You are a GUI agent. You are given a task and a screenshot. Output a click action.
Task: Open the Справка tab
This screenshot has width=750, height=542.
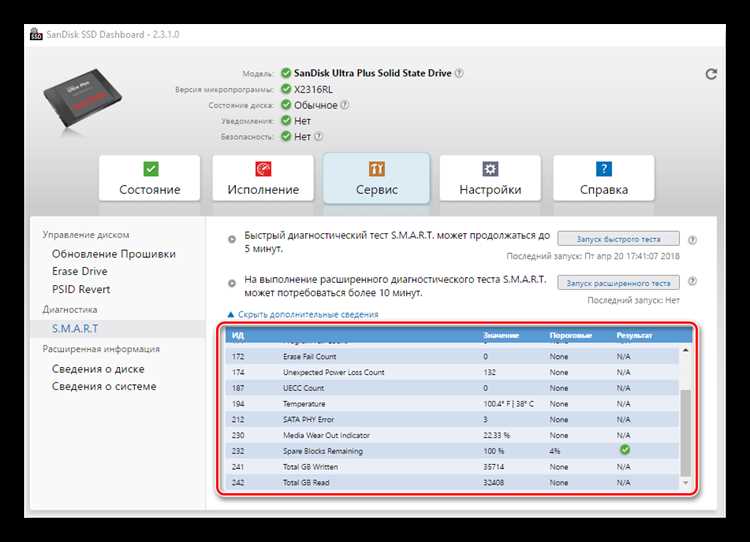604,178
